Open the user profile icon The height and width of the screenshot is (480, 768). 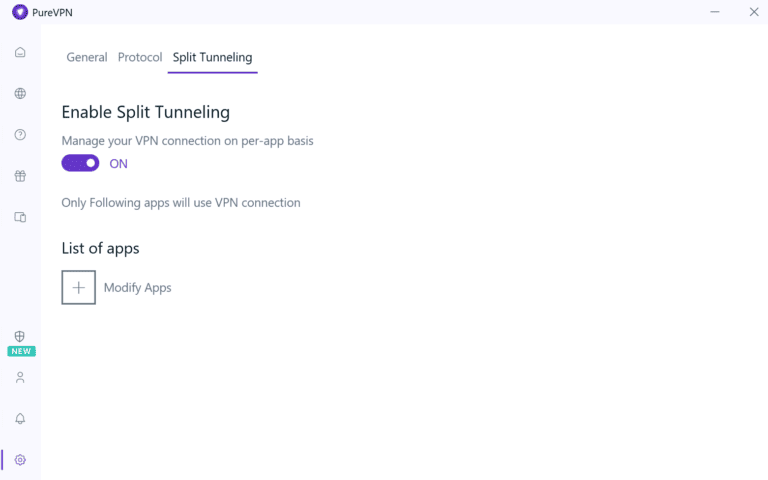pos(20,378)
